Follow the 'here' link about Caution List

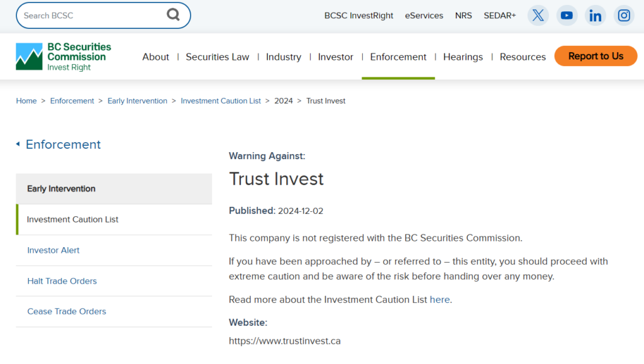(x=440, y=300)
